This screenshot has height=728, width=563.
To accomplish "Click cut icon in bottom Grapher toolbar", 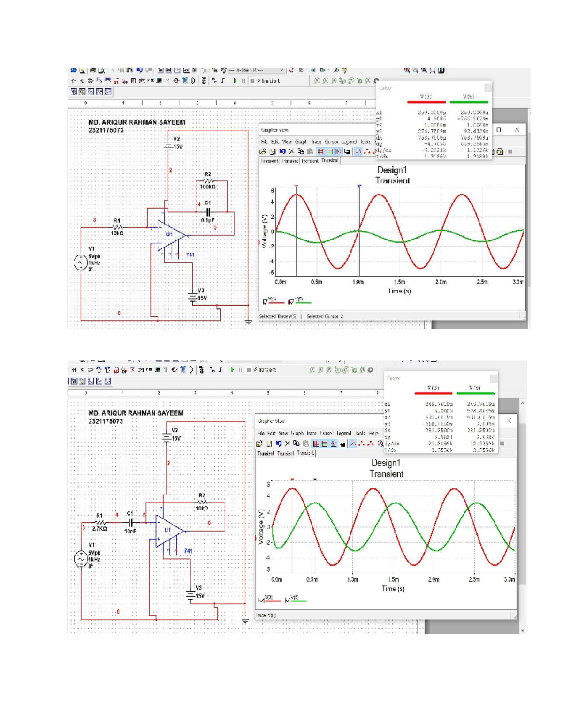I will pos(288,443).
